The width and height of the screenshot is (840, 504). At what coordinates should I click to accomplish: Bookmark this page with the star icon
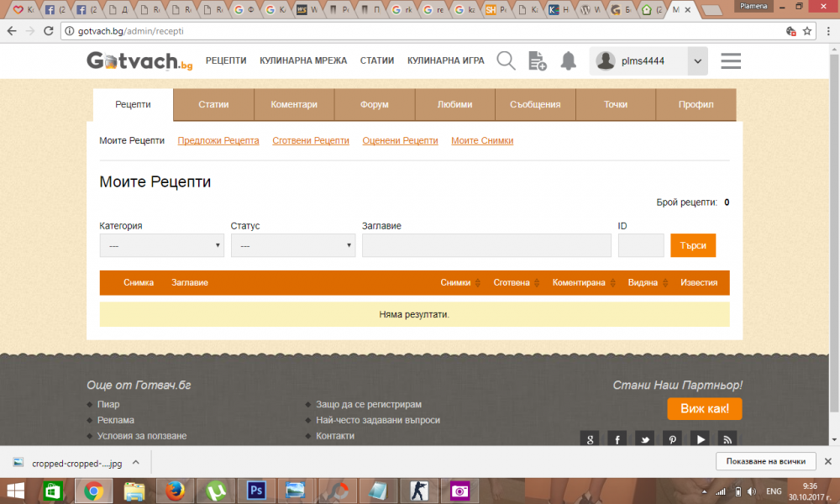[x=806, y=31]
